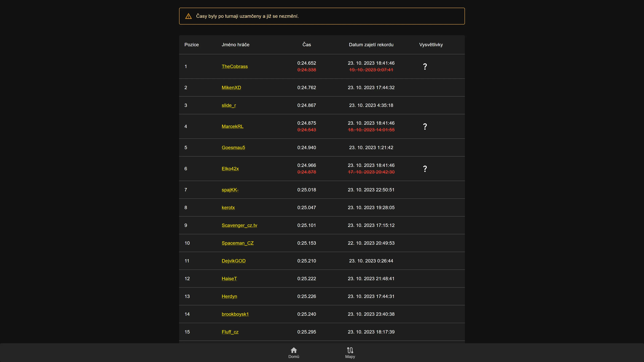Click the warning triangle icon in the notice
The height and width of the screenshot is (362, 644).
click(x=188, y=16)
